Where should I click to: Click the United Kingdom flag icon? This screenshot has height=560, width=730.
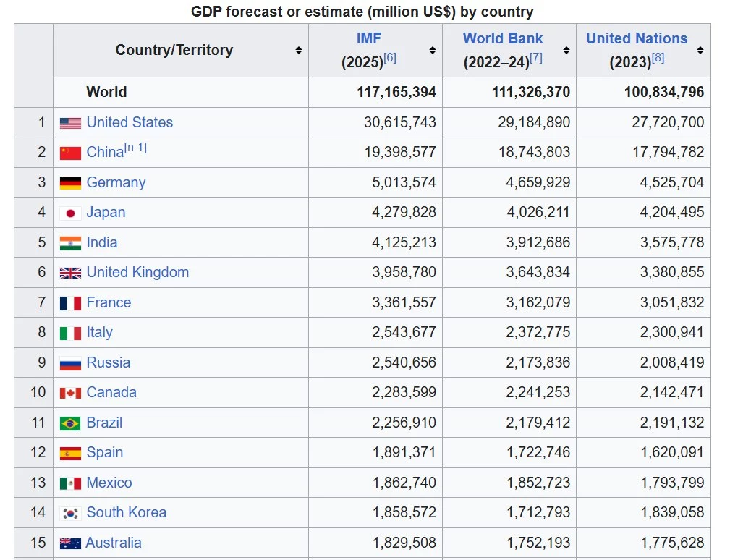(x=70, y=273)
